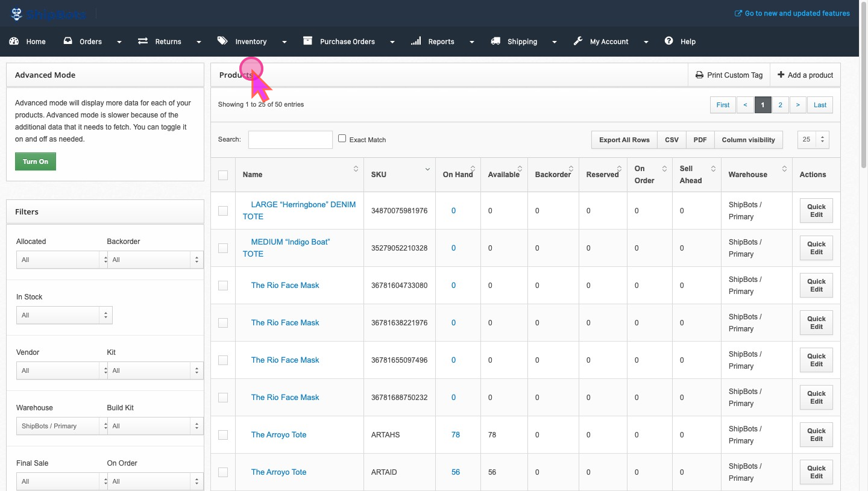This screenshot has width=868, height=491.
Task: Quick Edit The Arroyo Tote ARTAHS
Action: [816, 434]
